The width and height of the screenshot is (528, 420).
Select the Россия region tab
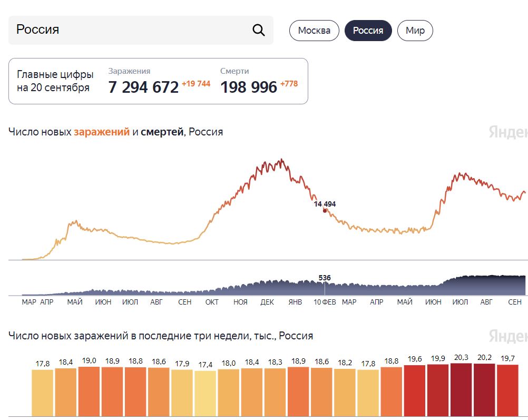click(x=368, y=31)
